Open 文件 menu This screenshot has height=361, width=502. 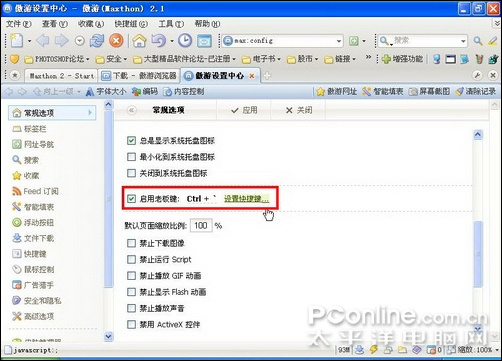point(19,24)
